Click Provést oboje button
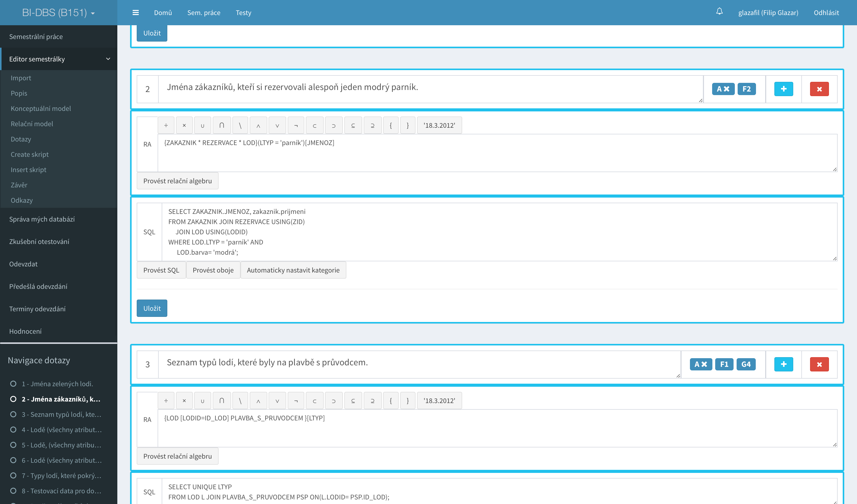Screen dimensions: 857x504 [x=213, y=270]
